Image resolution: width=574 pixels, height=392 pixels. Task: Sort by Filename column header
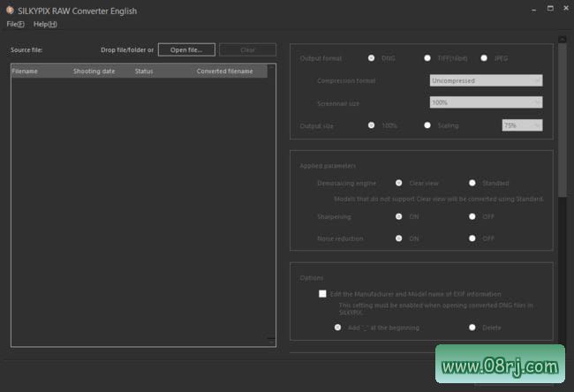pos(25,71)
